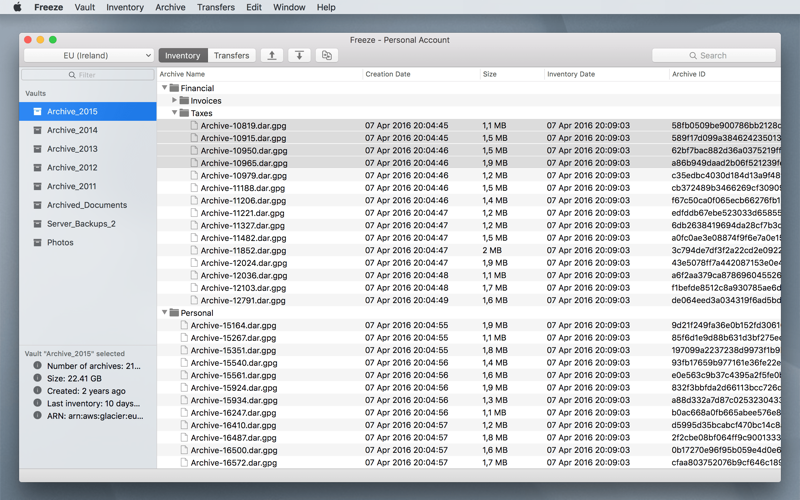Click the download archive toolbar icon

point(299,55)
